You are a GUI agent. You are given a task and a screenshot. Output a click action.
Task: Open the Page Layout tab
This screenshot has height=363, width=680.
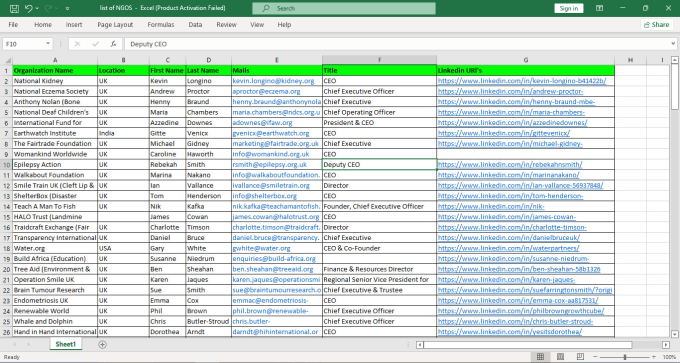[115, 25]
